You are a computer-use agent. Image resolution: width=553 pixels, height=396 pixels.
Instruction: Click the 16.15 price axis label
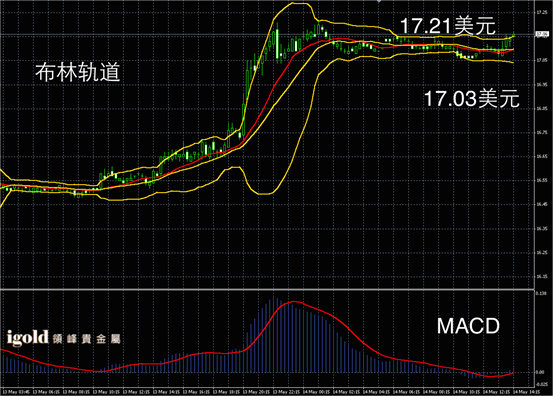542,276
